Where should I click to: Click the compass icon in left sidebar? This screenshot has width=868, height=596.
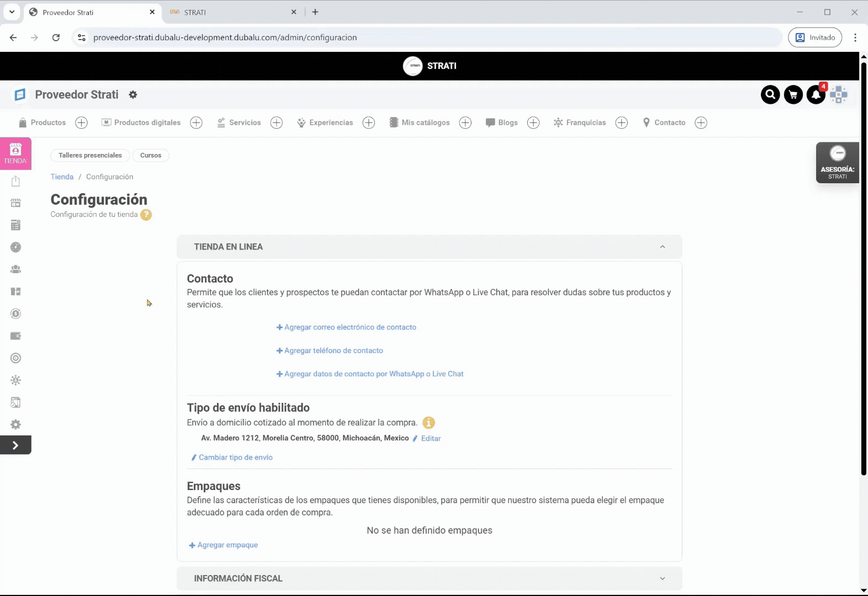click(15, 247)
